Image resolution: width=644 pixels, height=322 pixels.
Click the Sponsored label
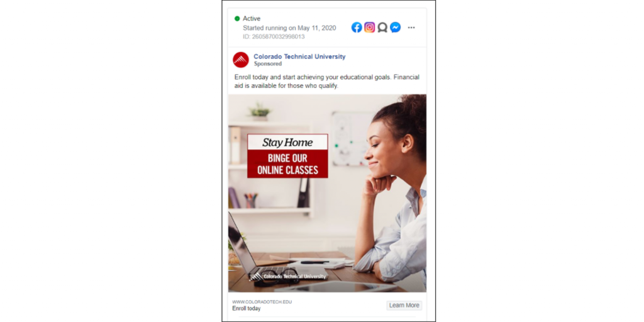(x=268, y=64)
